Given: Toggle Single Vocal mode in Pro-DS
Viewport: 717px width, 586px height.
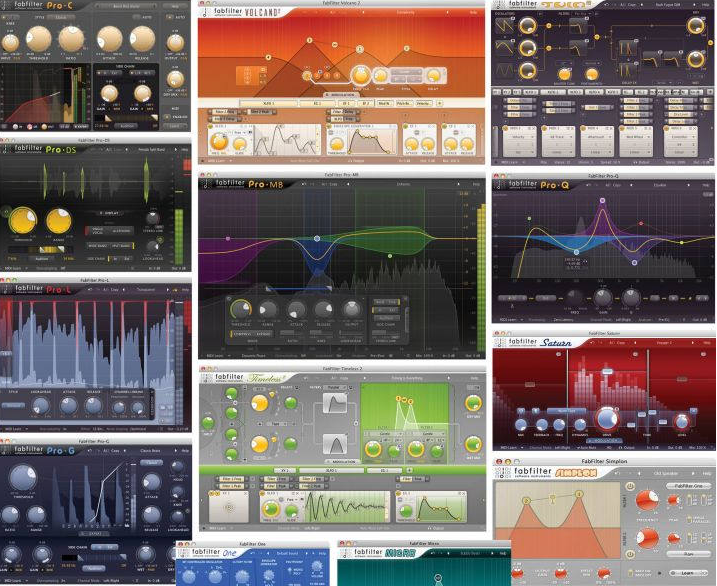Looking at the screenshot, I should click(x=97, y=231).
